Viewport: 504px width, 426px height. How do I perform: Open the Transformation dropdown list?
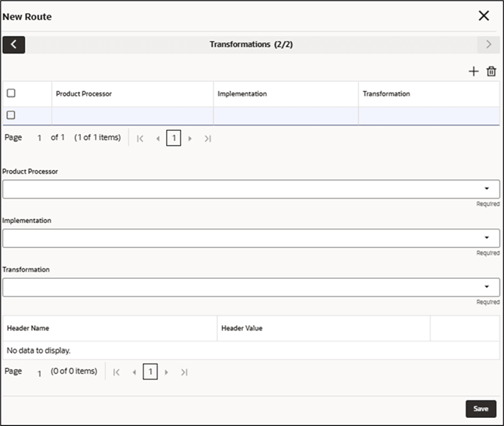pos(486,287)
